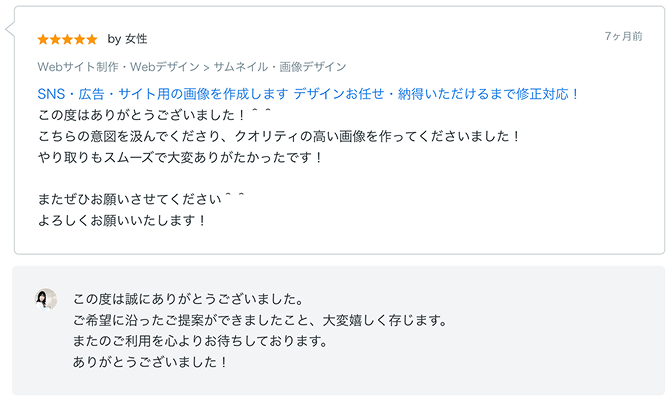Click the first orange rating star

tap(42, 39)
